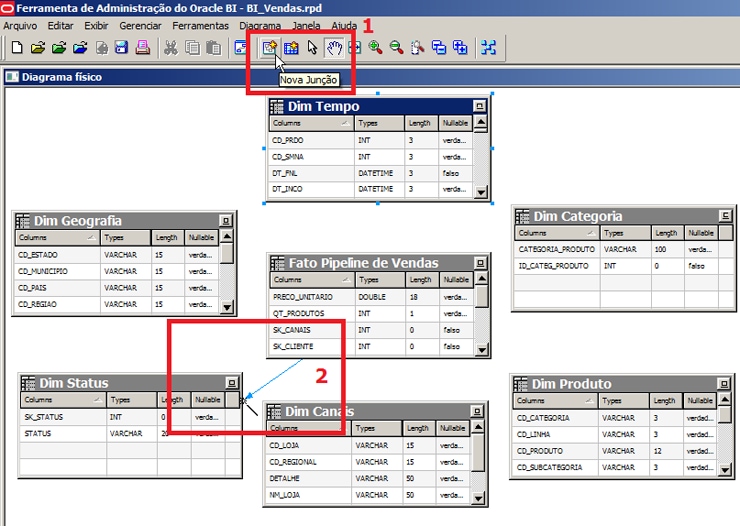Click the scrollbar thumb in Dim Geografia

coord(227,253)
